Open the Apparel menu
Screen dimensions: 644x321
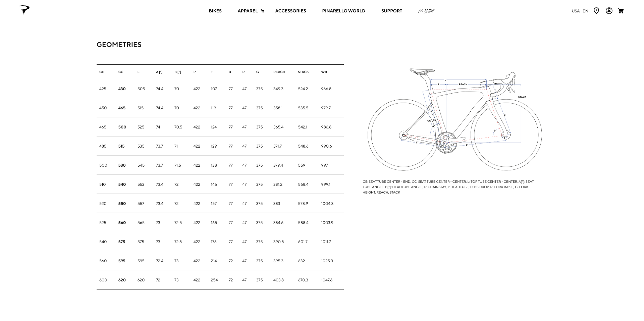click(248, 11)
